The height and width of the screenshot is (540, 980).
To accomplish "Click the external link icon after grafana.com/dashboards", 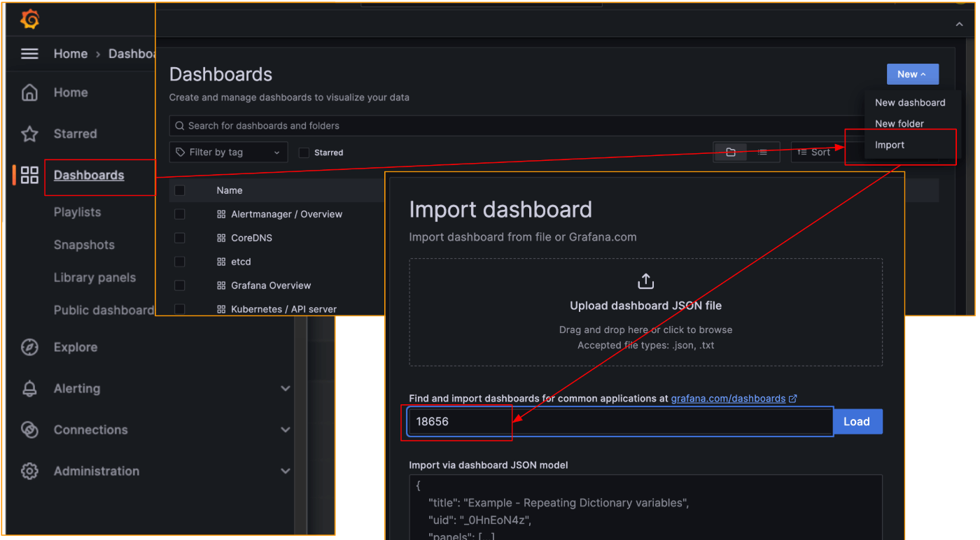I will (793, 399).
